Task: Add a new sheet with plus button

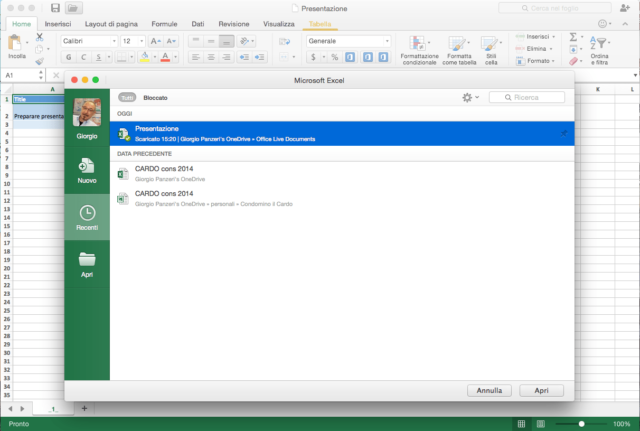Action: pyautogui.click(x=84, y=408)
